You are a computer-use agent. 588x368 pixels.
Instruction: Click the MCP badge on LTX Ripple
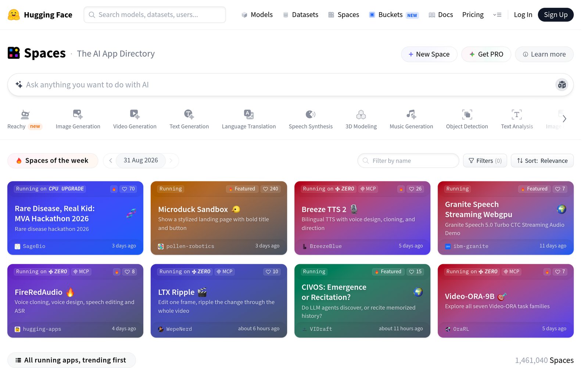click(225, 272)
